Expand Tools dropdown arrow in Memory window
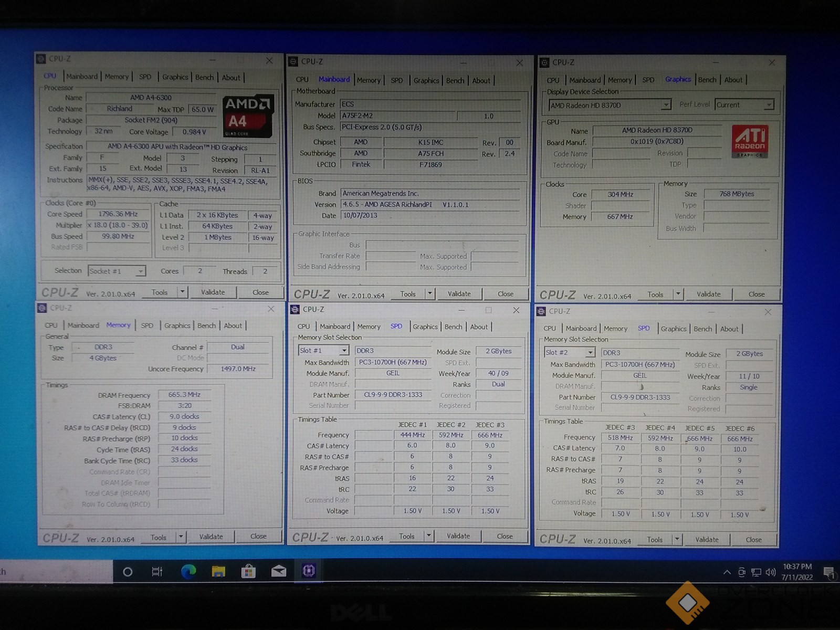 pos(181,537)
